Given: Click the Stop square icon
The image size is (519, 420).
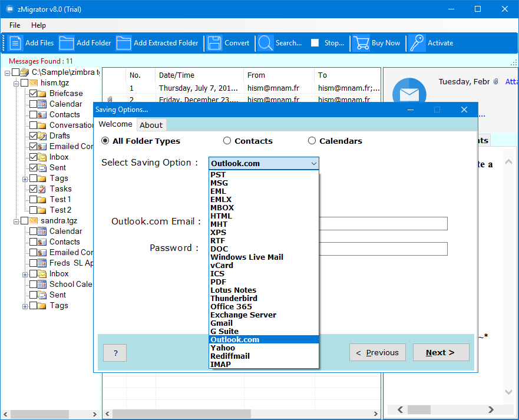Looking at the screenshot, I should tap(315, 42).
